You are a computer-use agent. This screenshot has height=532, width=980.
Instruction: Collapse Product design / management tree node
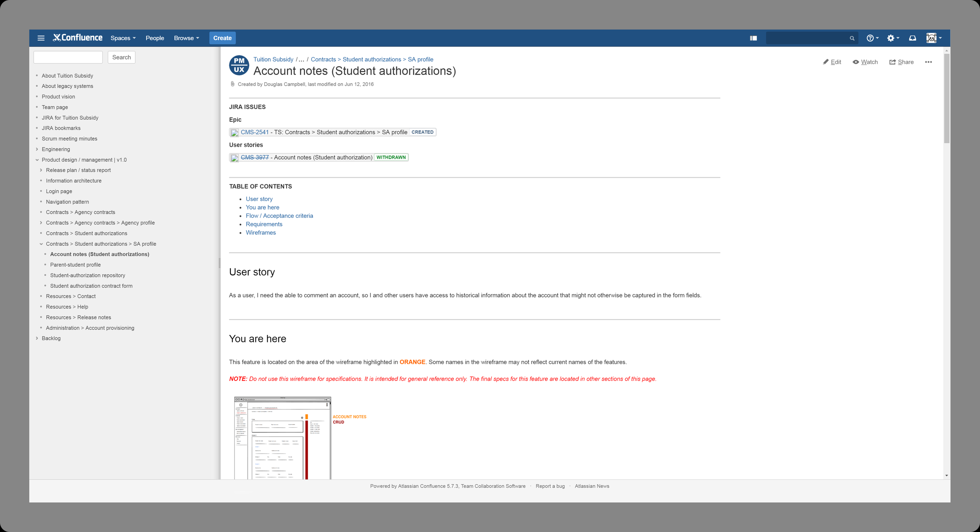pyautogui.click(x=37, y=160)
